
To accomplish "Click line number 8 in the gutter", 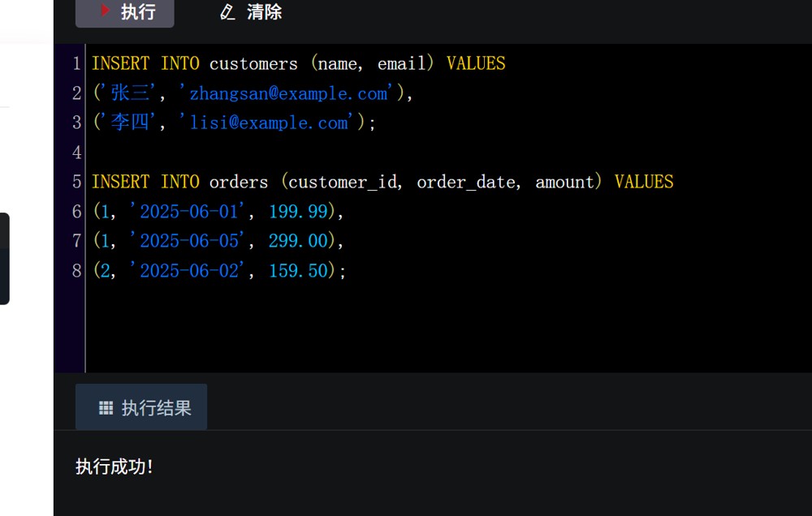I will [76, 270].
